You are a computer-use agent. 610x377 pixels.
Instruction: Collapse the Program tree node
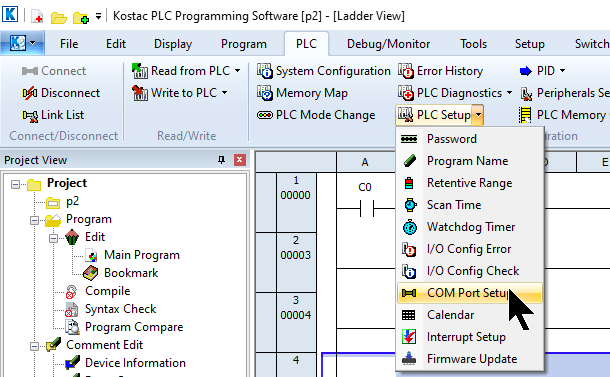pyautogui.click(x=34, y=220)
